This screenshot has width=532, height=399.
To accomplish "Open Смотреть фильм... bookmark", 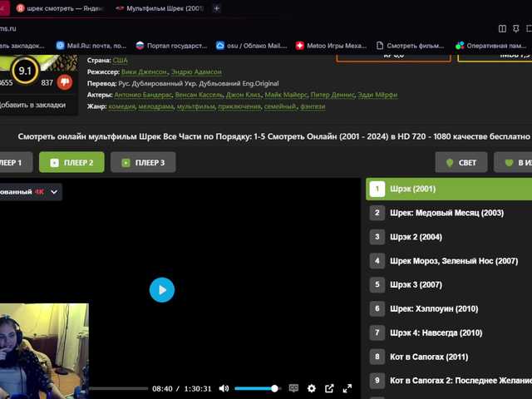I will tap(410, 46).
